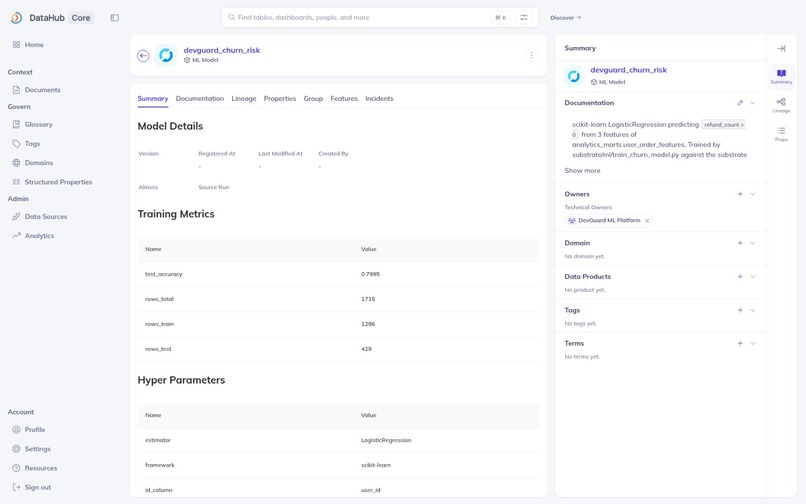
Task: Toggle the sidebar collapse icon
Action: tap(115, 17)
